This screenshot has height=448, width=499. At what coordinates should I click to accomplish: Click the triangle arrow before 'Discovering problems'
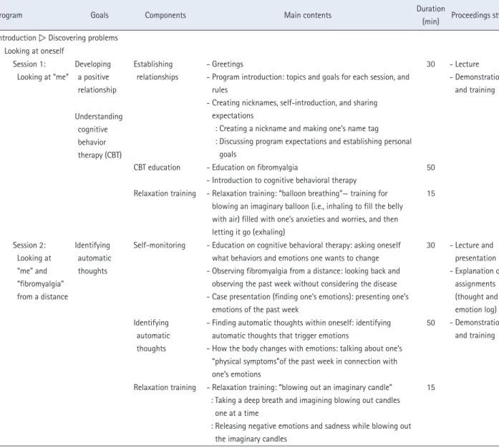(x=42, y=38)
